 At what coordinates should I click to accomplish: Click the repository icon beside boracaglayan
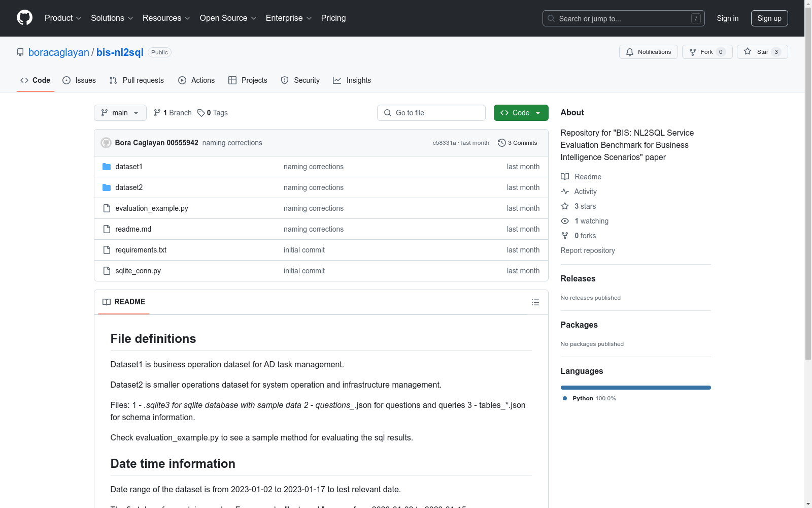[x=20, y=52]
